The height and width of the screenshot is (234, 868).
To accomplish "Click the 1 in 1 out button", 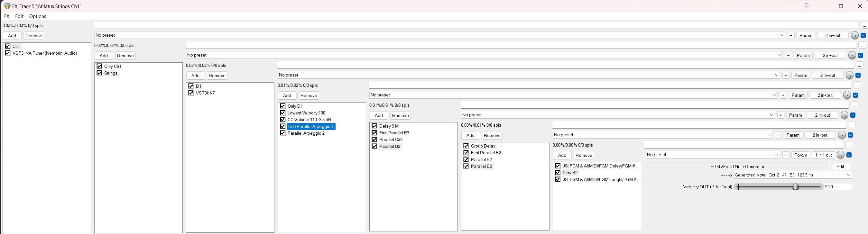I will tap(824, 155).
